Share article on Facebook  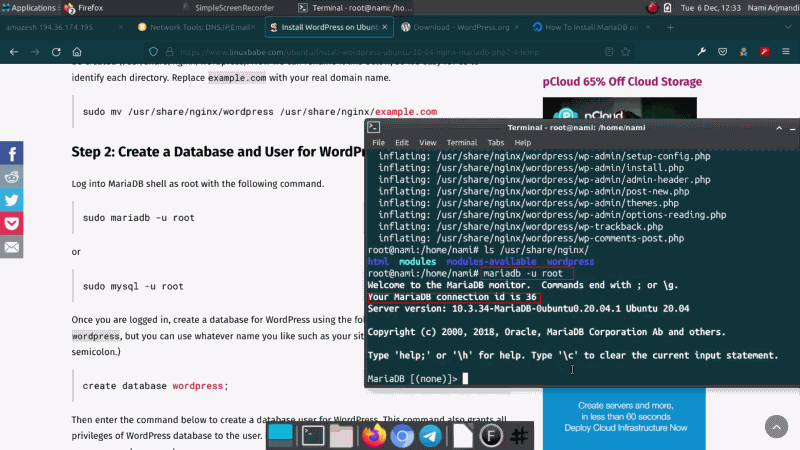tap(12, 153)
